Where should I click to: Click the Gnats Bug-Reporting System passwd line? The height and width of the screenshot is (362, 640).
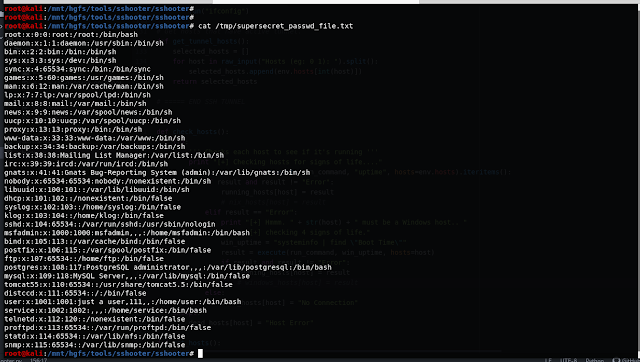[157, 173]
